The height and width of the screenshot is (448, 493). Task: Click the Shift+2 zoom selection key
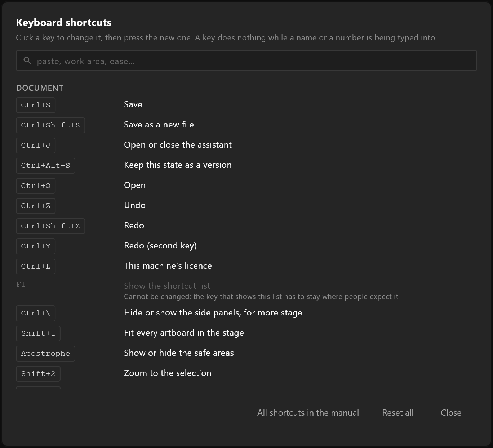pyautogui.click(x=38, y=374)
